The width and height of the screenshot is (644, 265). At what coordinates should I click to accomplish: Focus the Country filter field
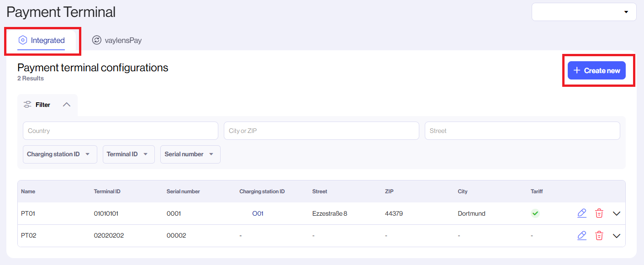(121, 131)
